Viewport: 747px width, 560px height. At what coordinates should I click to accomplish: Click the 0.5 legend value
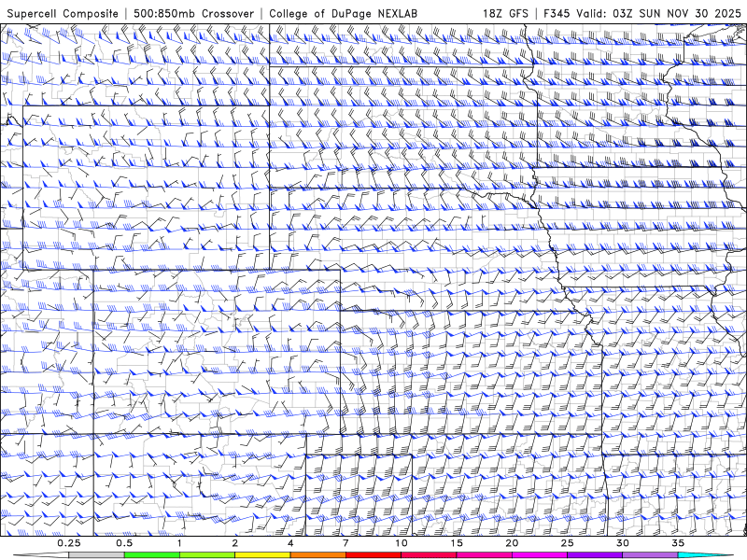[x=124, y=543]
